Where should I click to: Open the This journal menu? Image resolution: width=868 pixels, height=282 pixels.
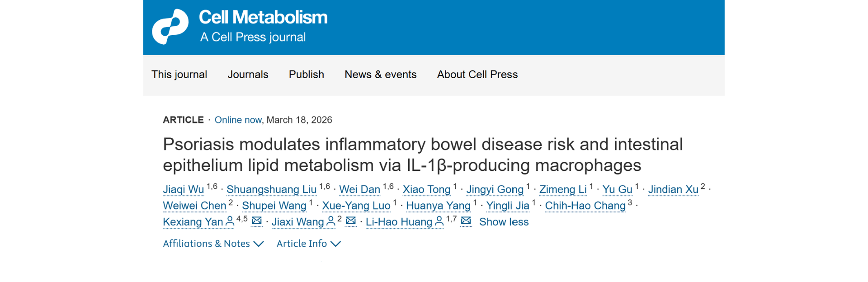(x=179, y=75)
